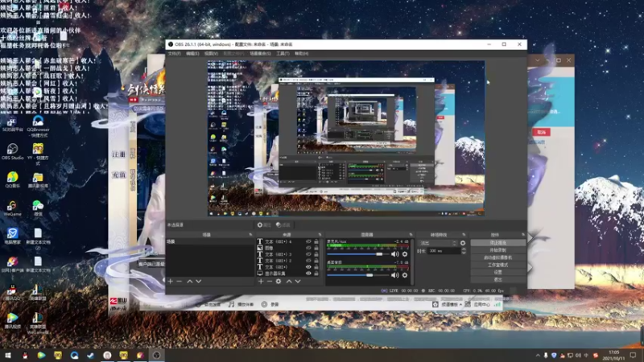Pop out the Audio Mixer dock panel
The height and width of the screenshot is (362, 644).
(411, 235)
